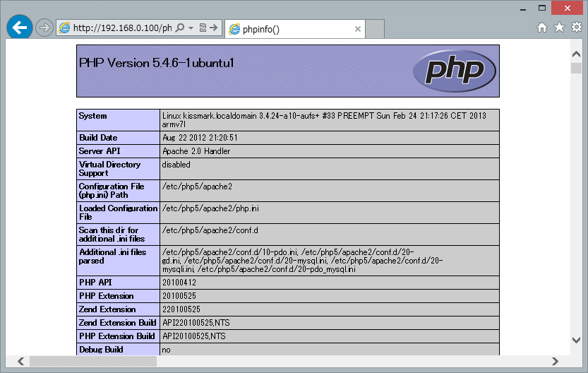Open the Favorites star icon

click(x=559, y=28)
